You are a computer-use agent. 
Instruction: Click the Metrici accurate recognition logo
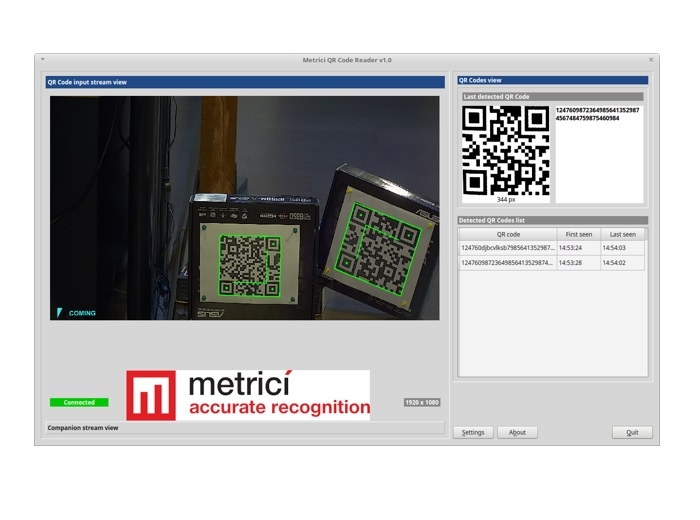(x=248, y=395)
